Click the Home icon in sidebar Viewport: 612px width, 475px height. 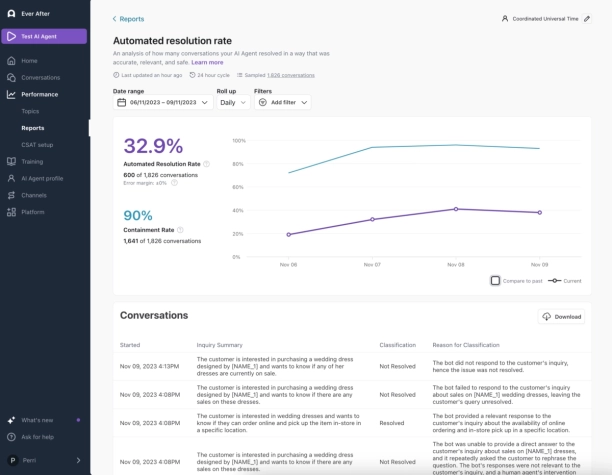(x=10, y=61)
